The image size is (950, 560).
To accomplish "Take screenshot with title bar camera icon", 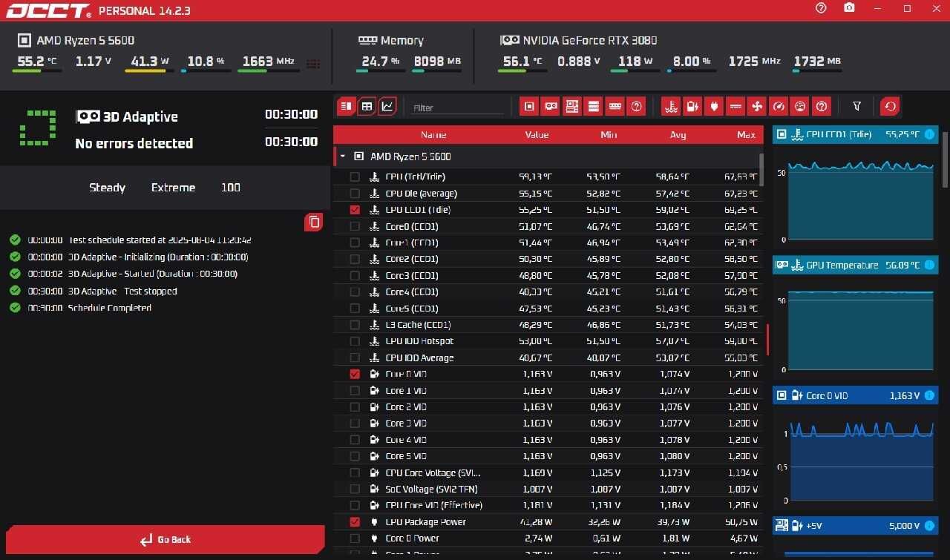I will point(849,8).
